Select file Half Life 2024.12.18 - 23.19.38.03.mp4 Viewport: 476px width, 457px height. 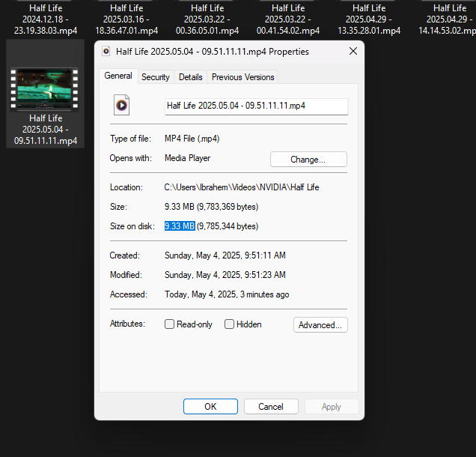[46, 19]
